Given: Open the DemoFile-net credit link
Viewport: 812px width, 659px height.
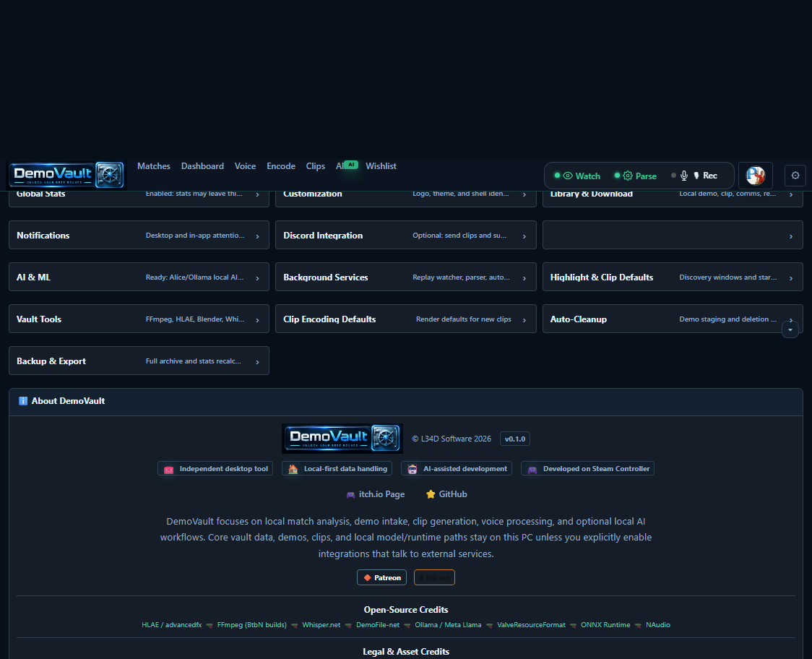Looking at the screenshot, I should coord(378,625).
